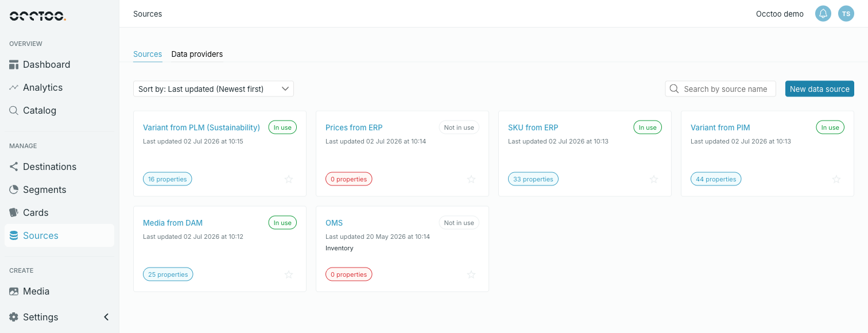Click In use status on Media from DAM
This screenshot has width=868, height=333.
[x=282, y=223]
